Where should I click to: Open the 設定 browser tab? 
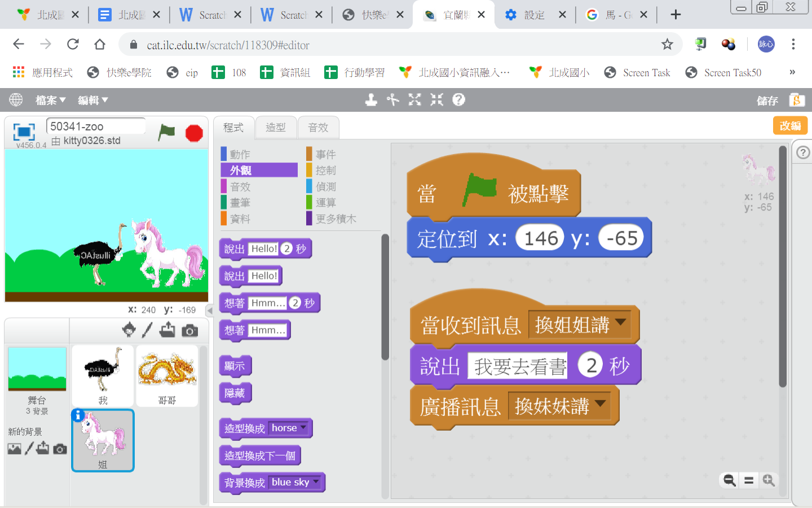click(x=535, y=15)
